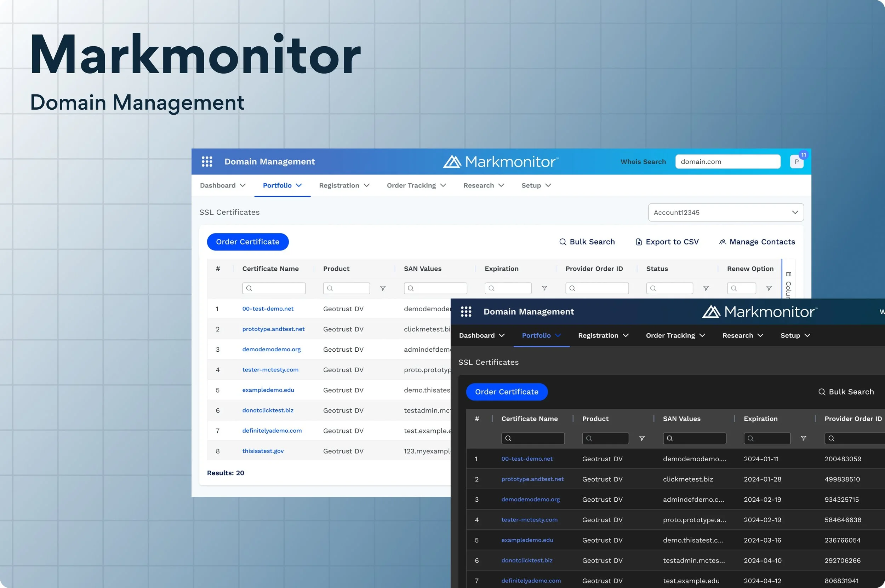Screen dimensions: 885x588
Task: Open the app grid launcher in light header
Action: coord(207,162)
